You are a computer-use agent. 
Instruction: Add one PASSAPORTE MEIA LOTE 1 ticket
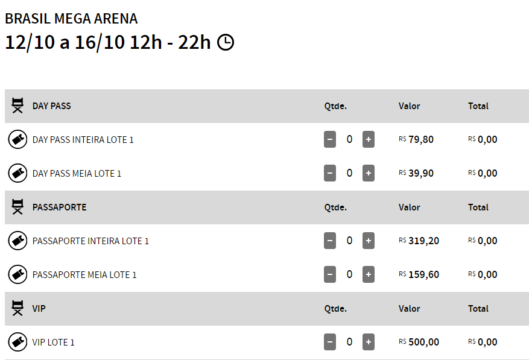pyautogui.click(x=368, y=274)
